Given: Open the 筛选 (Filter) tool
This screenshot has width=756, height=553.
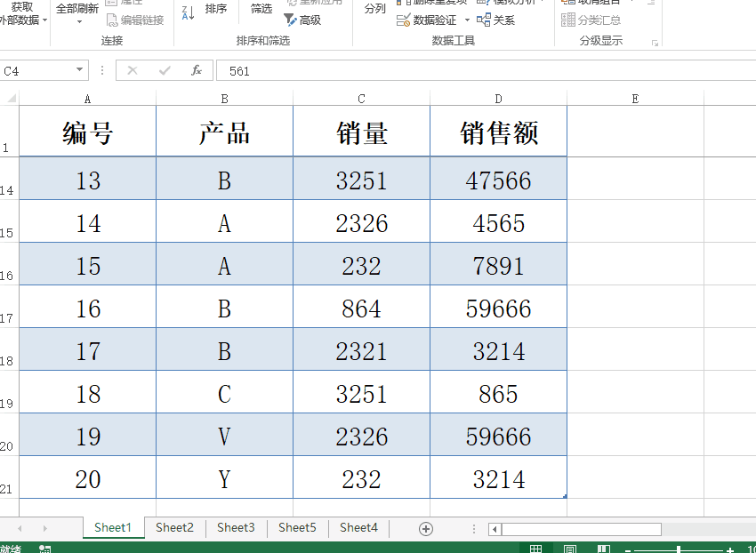Looking at the screenshot, I should coord(261,8).
